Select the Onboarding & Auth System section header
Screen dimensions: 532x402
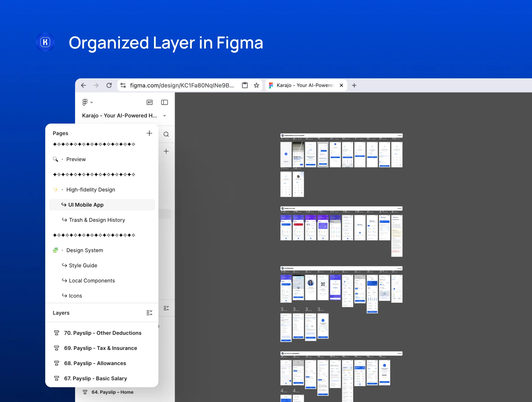tap(341, 136)
